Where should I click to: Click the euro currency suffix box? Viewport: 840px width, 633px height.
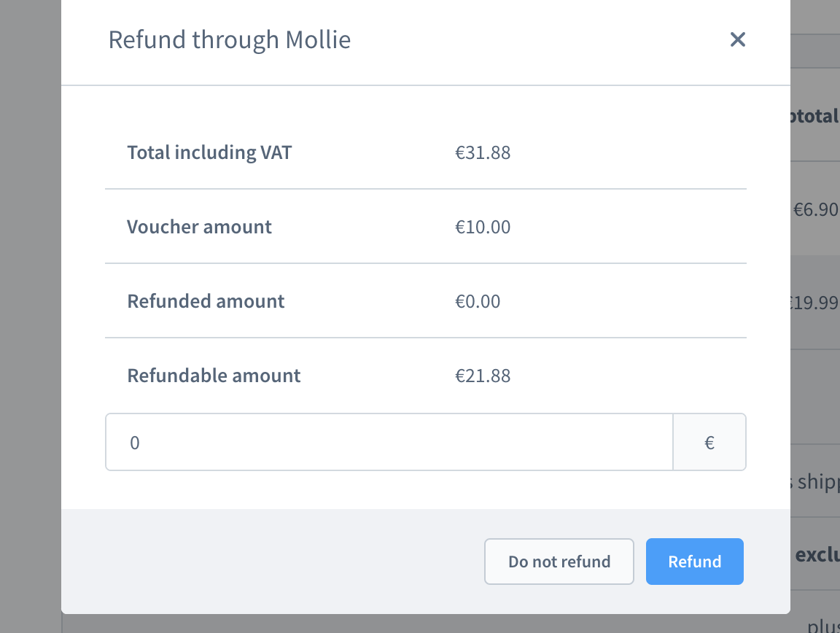tap(709, 443)
